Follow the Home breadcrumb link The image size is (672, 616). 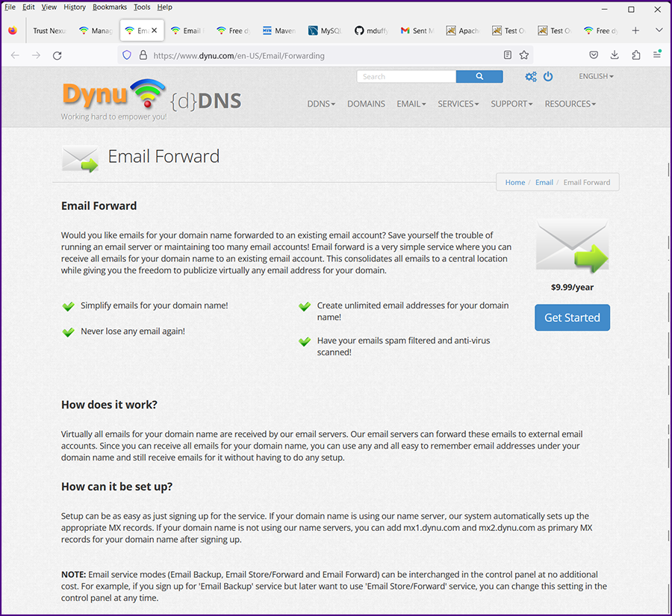pyautogui.click(x=514, y=182)
